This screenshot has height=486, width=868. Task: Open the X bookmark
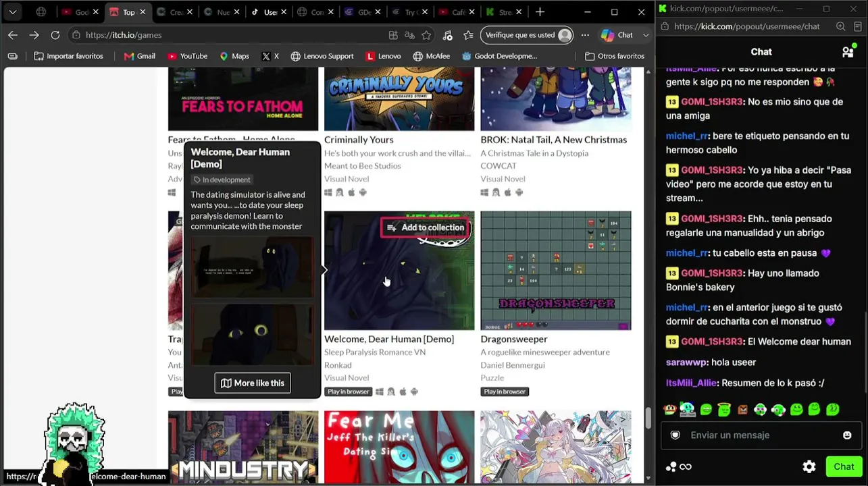coord(270,56)
